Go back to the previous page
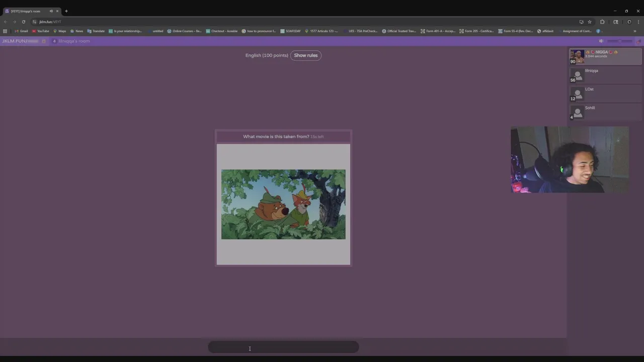This screenshot has height=362, width=644. [x=5, y=22]
